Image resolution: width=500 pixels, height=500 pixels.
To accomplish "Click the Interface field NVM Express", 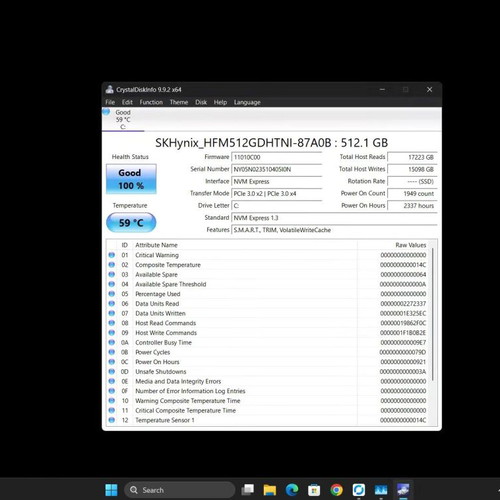I will 277,181.
